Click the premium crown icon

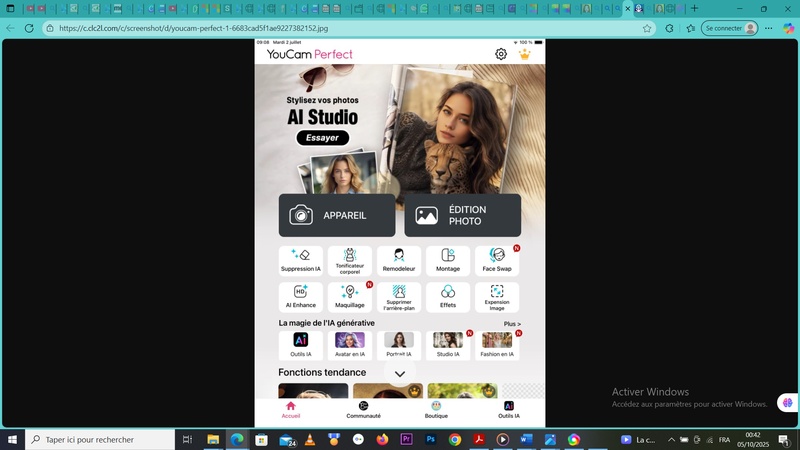[x=525, y=54]
